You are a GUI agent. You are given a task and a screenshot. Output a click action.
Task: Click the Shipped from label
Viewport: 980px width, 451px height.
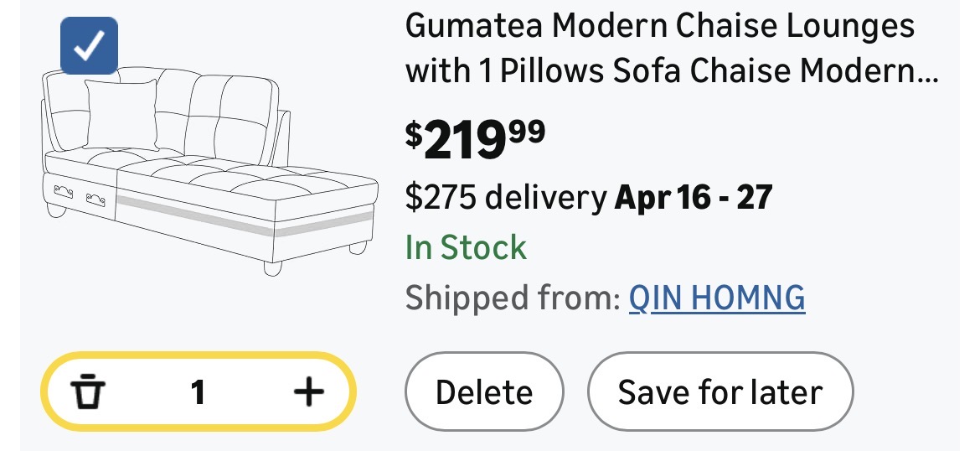(x=513, y=297)
